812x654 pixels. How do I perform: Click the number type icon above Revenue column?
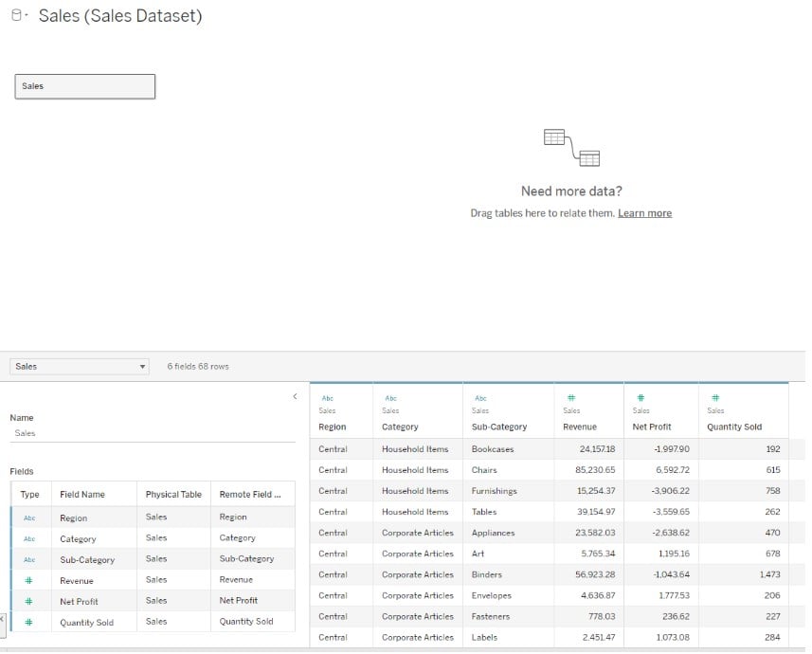point(571,398)
